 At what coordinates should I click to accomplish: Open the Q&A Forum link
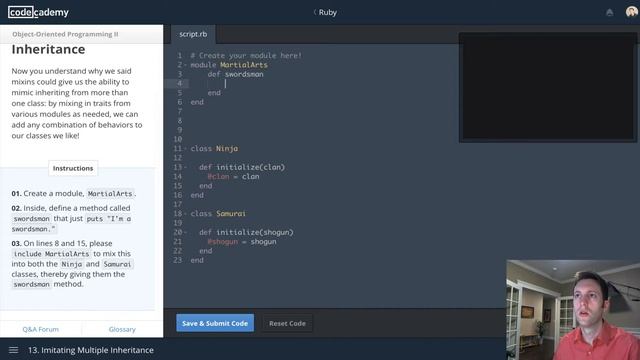pos(40,329)
